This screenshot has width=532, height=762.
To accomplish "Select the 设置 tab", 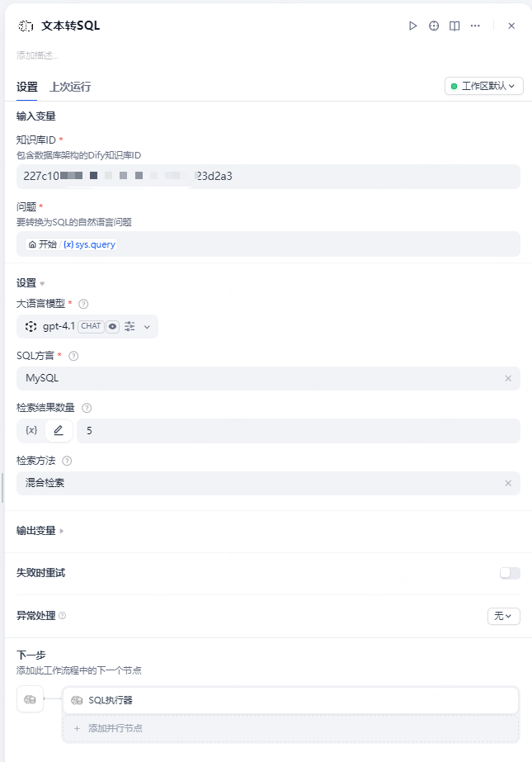I will (27, 87).
